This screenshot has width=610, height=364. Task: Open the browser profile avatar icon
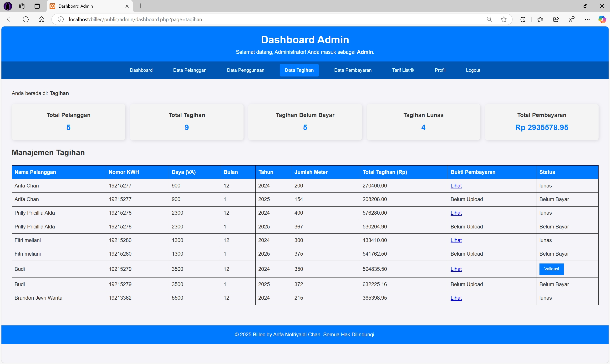(8, 6)
